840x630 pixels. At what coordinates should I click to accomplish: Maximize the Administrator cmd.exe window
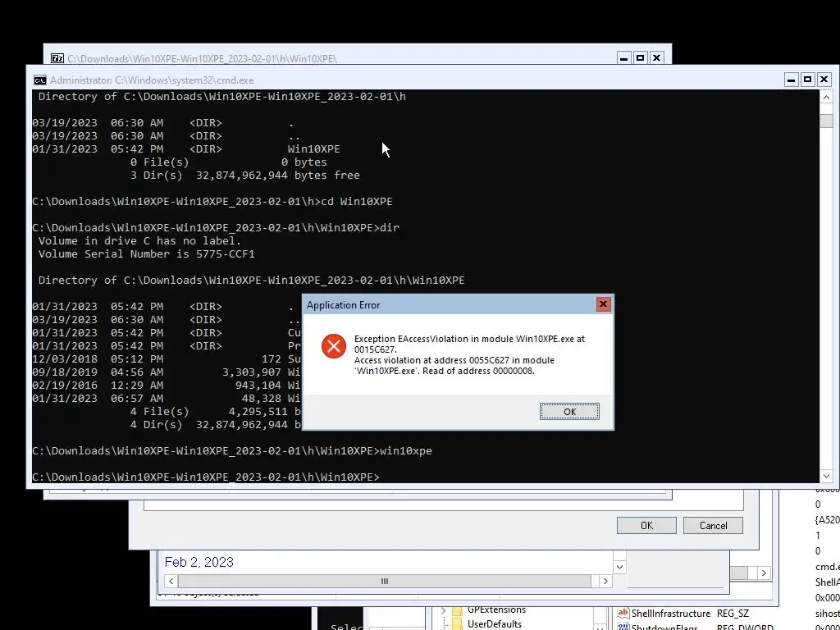pos(807,80)
